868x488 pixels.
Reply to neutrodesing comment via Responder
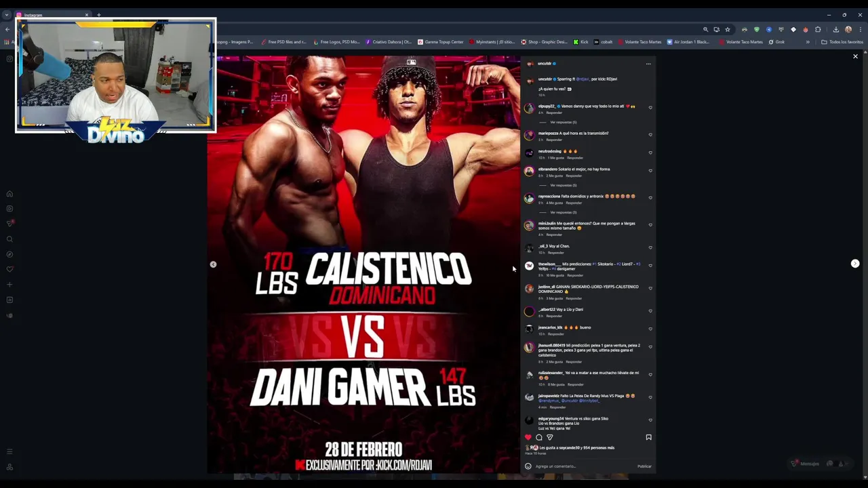[x=574, y=158]
